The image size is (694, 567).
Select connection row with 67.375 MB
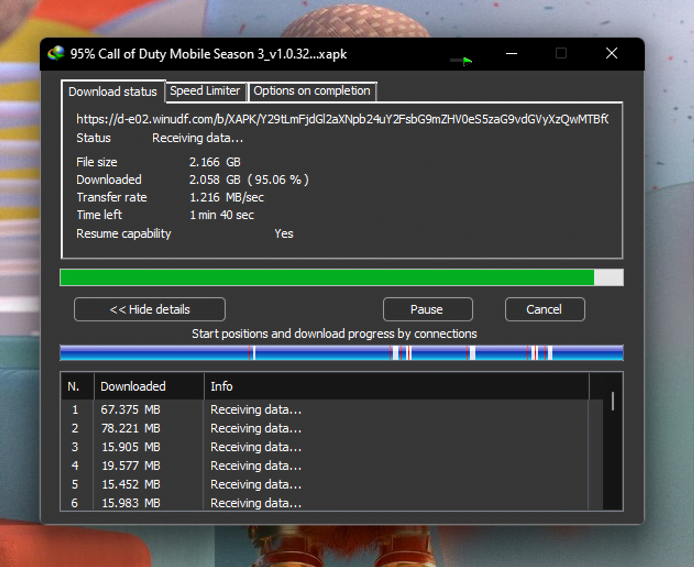[x=332, y=410]
